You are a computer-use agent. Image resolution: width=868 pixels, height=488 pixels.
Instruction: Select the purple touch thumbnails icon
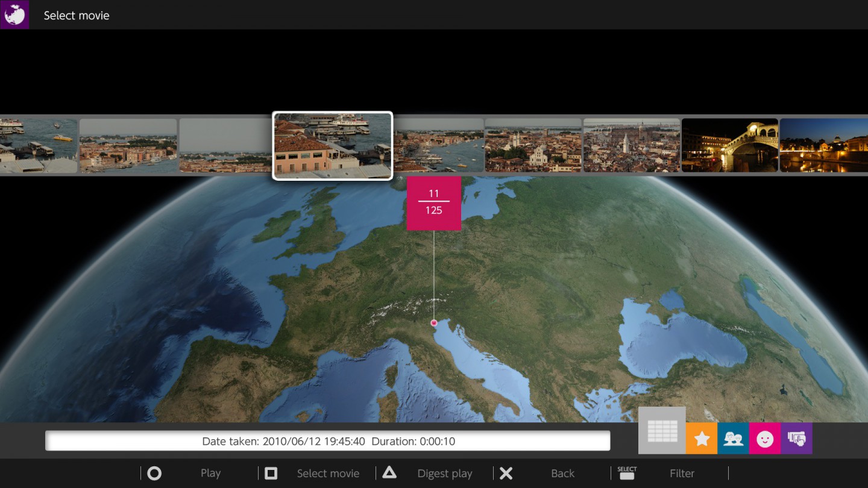tap(796, 439)
